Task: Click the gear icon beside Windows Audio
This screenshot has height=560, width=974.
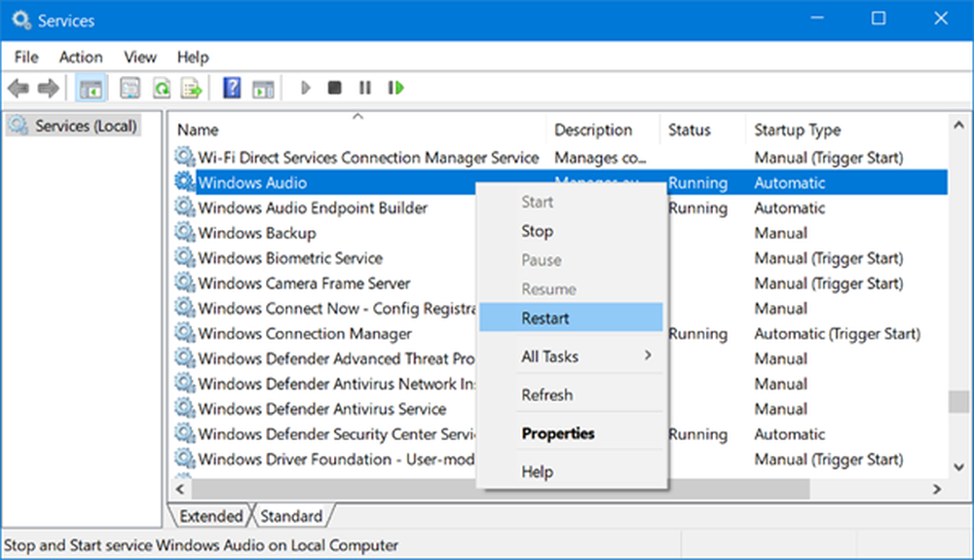Action: click(x=184, y=181)
